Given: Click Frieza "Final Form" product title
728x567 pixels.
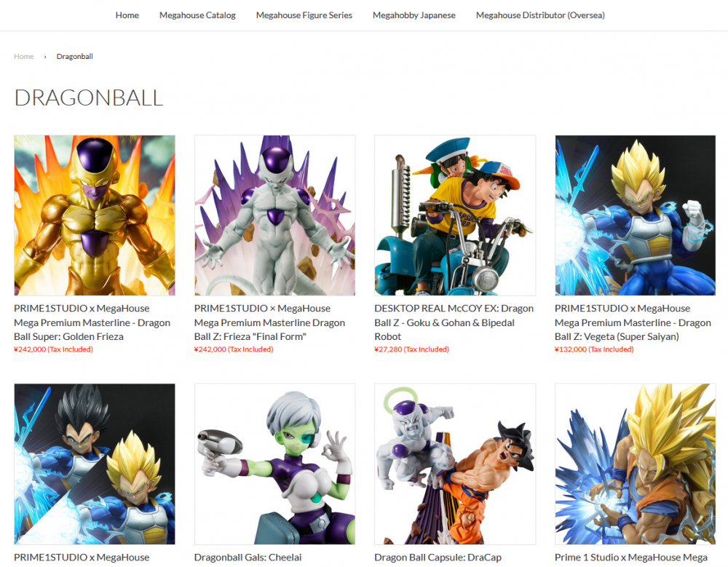Looking at the screenshot, I should point(270,322).
